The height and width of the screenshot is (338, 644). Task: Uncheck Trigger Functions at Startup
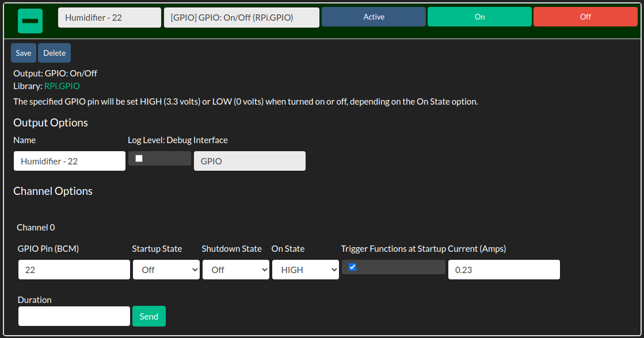point(352,267)
